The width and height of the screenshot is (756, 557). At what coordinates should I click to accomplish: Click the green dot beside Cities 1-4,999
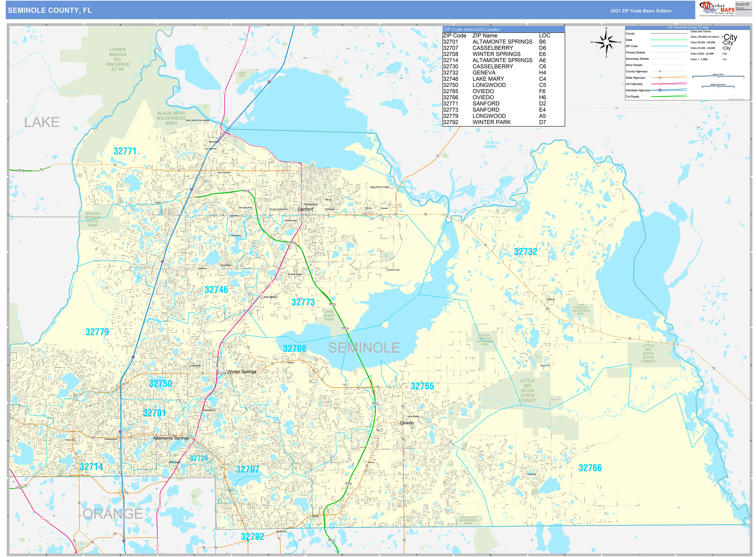[723, 59]
